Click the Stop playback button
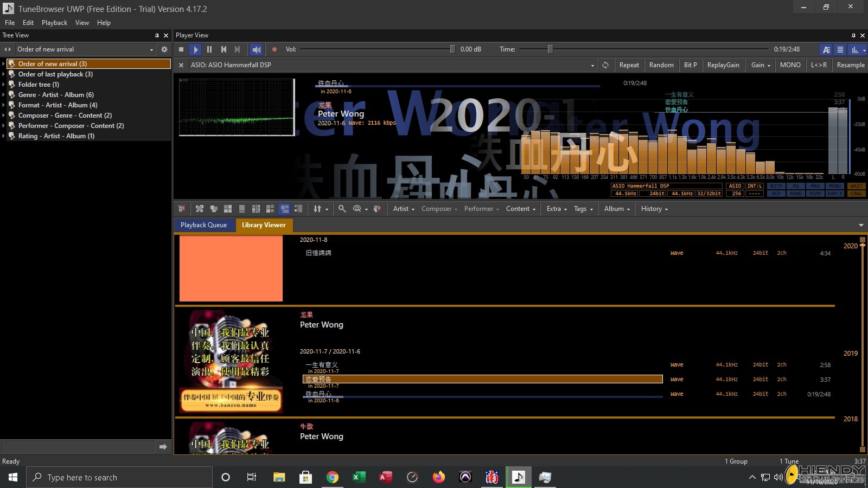Viewport: 868px width, 488px height. click(181, 49)
